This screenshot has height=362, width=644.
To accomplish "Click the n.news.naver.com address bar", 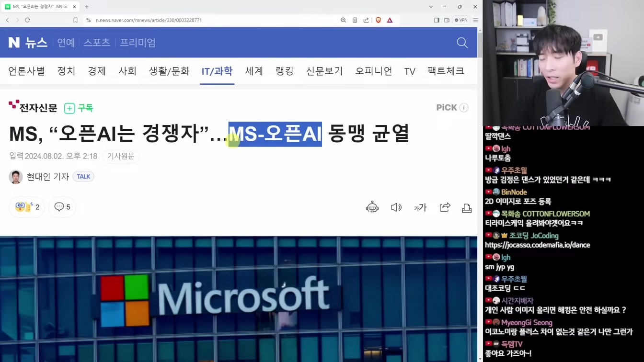I will click(149, 20).
